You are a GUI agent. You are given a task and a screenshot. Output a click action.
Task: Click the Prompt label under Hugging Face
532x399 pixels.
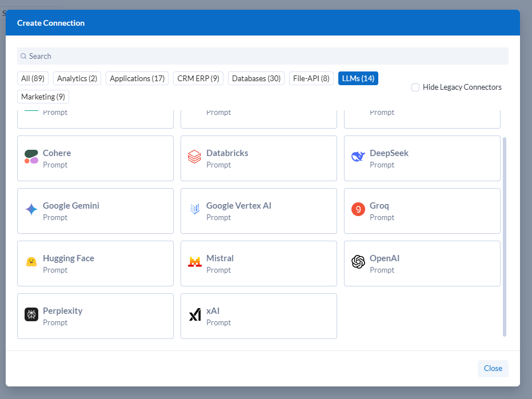[55, 270]
